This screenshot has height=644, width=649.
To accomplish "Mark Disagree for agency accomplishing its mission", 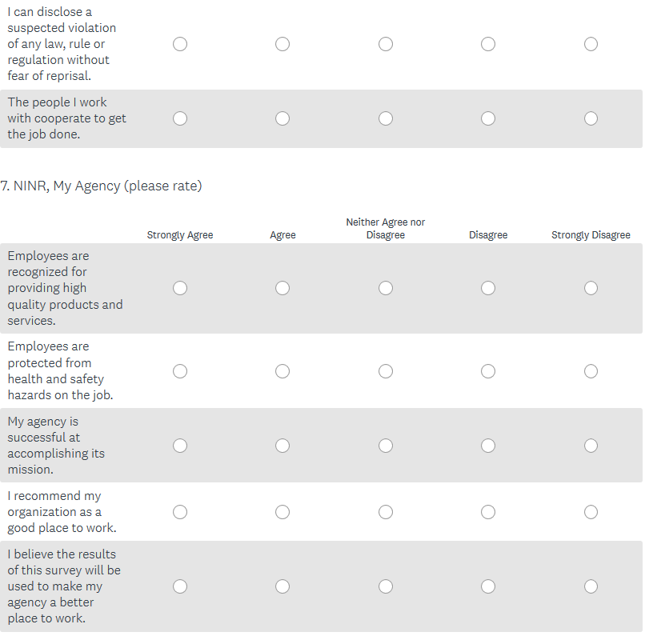I will (488, 446).
